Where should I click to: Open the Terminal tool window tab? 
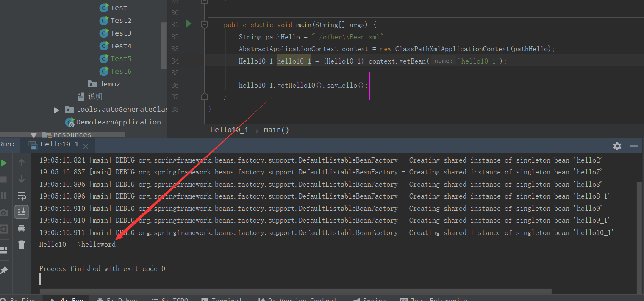(x=222, y=298)
